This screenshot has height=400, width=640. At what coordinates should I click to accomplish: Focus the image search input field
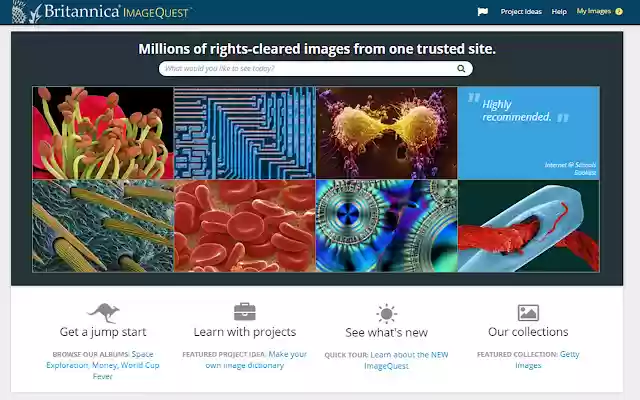pos(308,69)
